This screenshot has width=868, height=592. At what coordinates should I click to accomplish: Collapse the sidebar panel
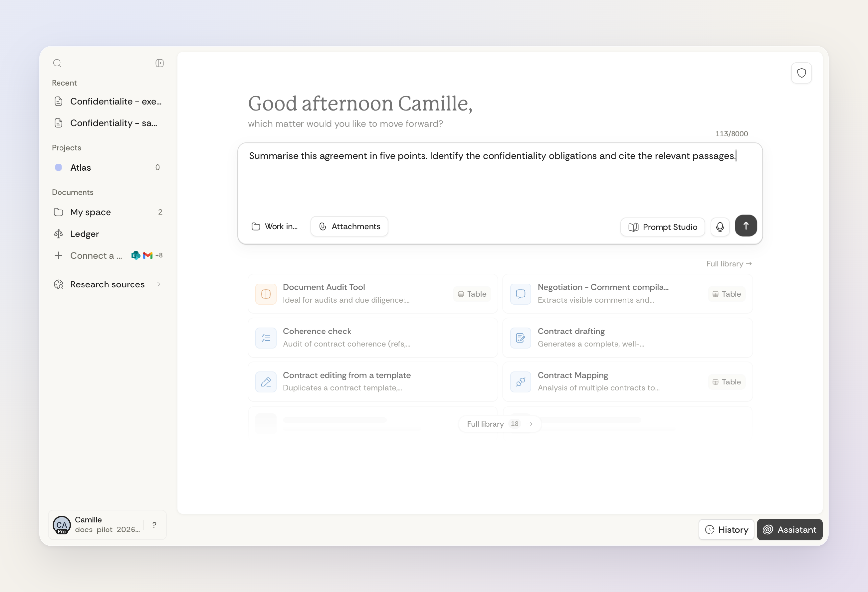coord(159,63)
